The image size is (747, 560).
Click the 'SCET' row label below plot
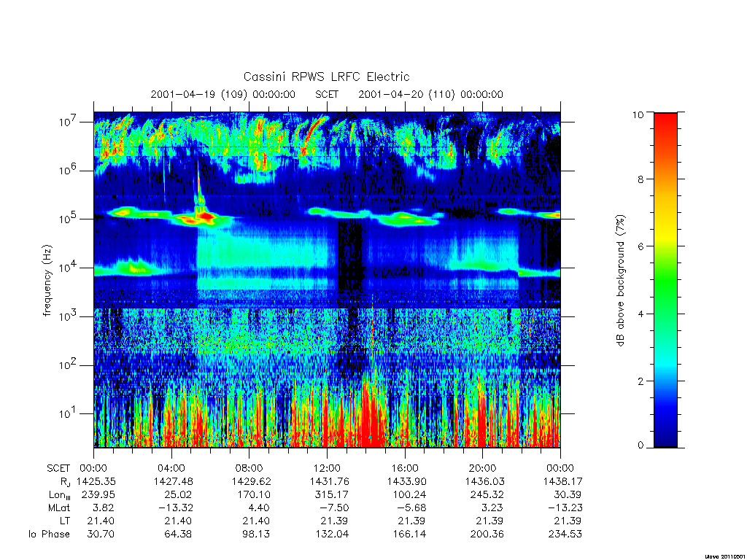[58, 468]
